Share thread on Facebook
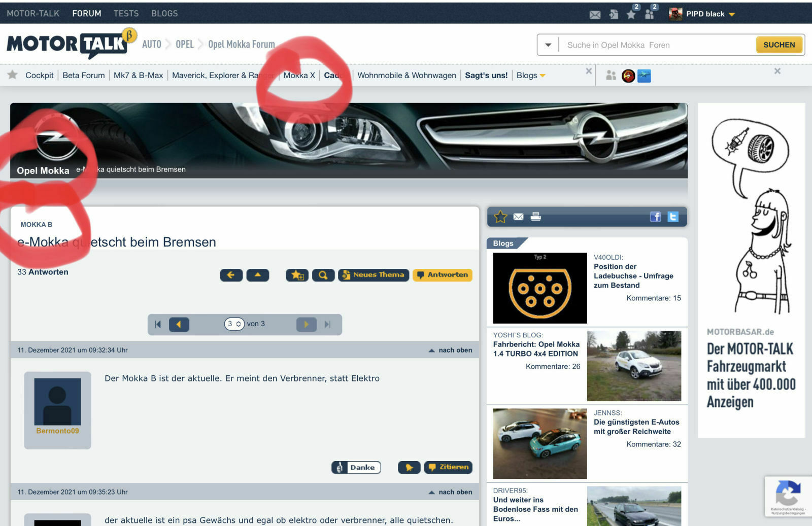This screenshot has height=526, width=812. pos(656,217)
